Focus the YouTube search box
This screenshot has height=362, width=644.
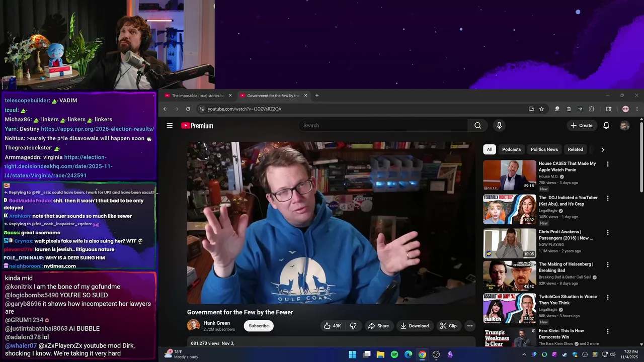pyautogui.click(x=383, y=126)
